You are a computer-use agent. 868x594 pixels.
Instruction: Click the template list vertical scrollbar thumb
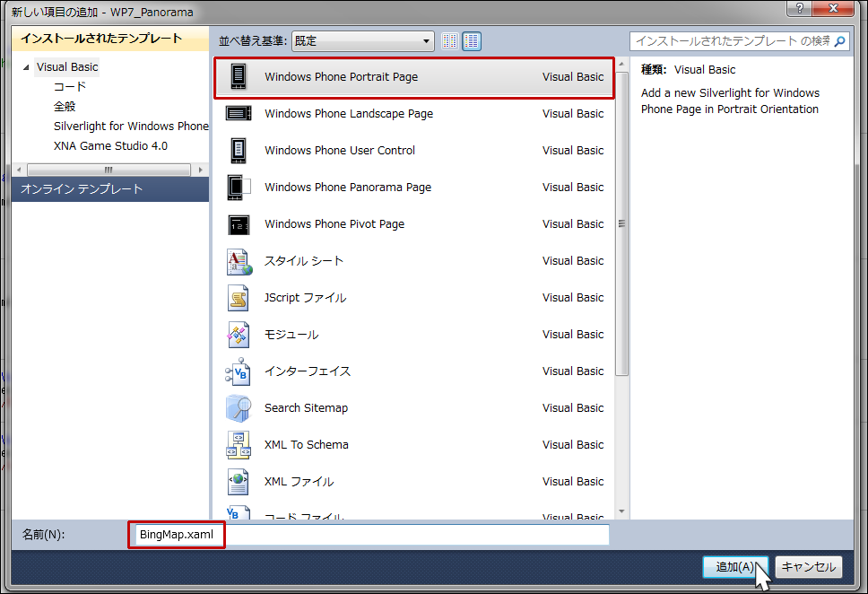pyautogui.click(x=621, y=223)
